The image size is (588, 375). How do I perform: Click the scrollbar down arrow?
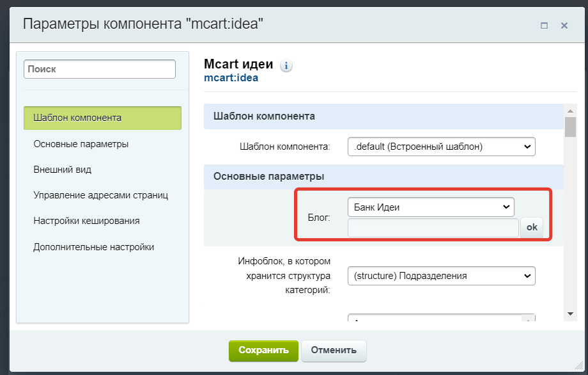point(570,314)
